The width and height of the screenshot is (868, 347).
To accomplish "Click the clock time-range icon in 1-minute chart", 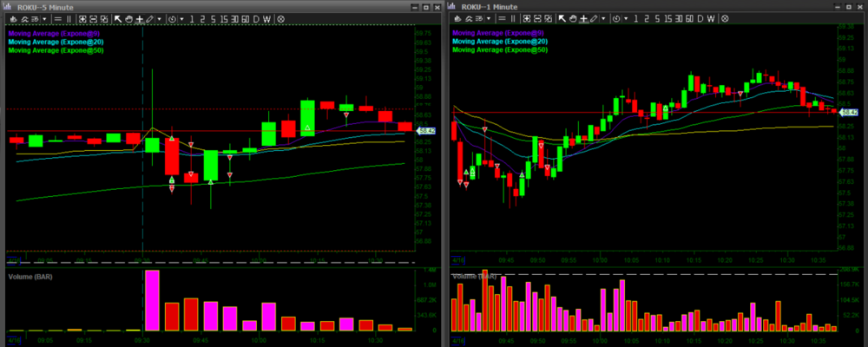I will tap(616, 19).
